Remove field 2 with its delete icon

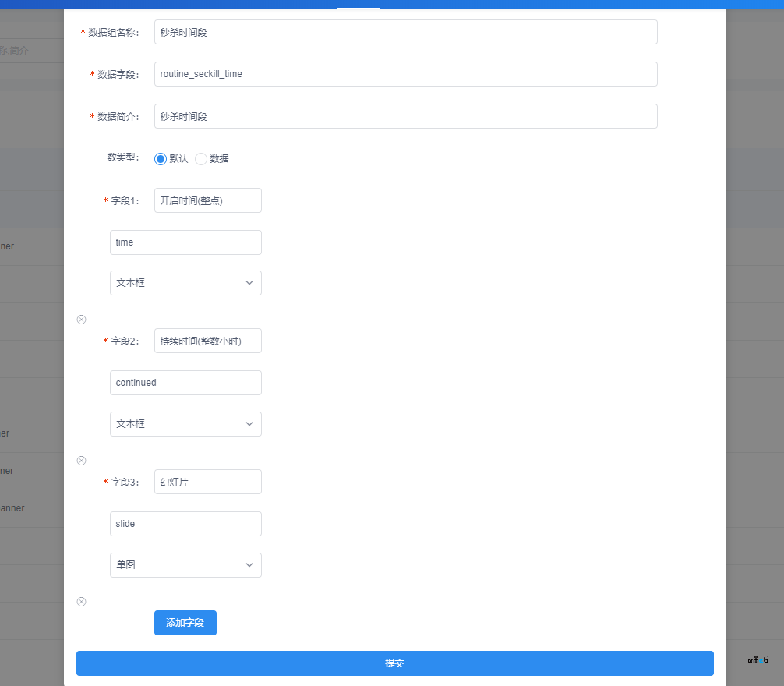point(82,461)
